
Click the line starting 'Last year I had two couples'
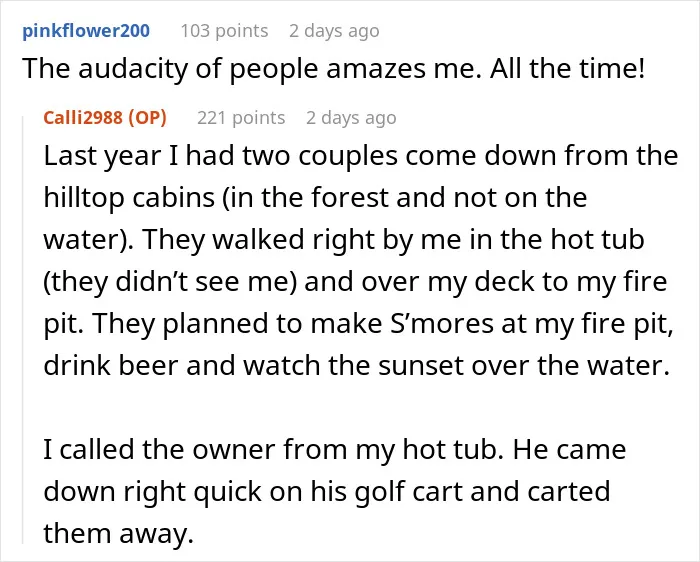pyautogui.click(x=361, y=156)
